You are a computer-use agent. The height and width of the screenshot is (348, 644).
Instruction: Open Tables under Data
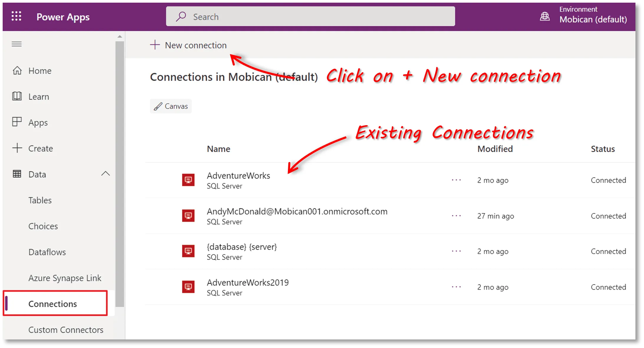[x=40, y=200]
